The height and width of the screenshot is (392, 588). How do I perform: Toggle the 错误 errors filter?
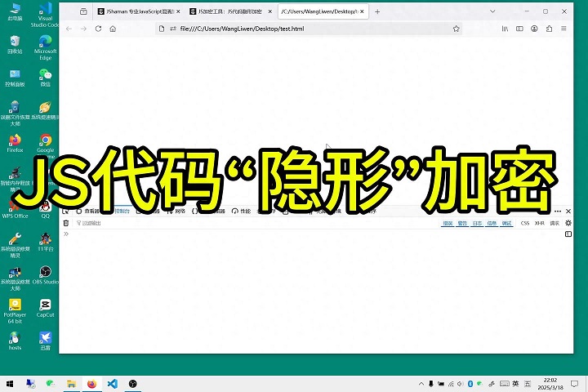[x=448, y=223]
